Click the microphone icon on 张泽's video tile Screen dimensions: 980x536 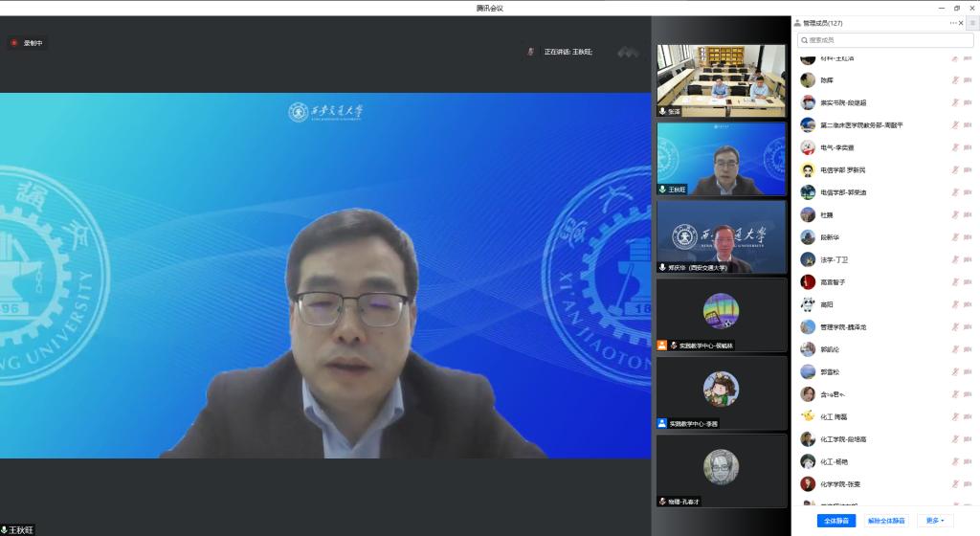click(x=662, y=111)
